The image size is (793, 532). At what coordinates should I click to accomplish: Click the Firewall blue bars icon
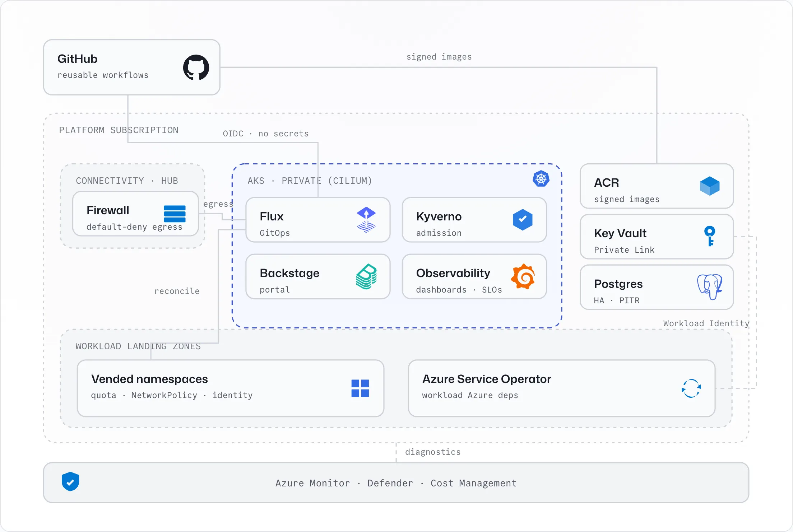coord(175,214)
